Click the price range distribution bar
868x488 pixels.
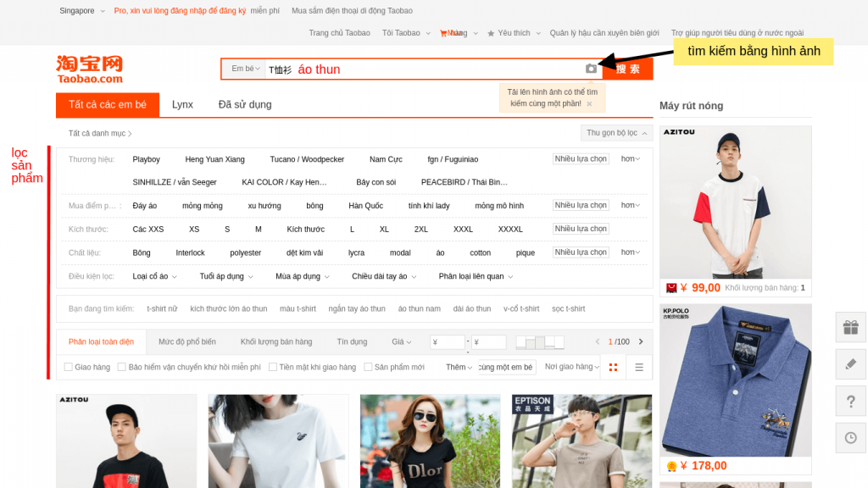coord(540,342)
